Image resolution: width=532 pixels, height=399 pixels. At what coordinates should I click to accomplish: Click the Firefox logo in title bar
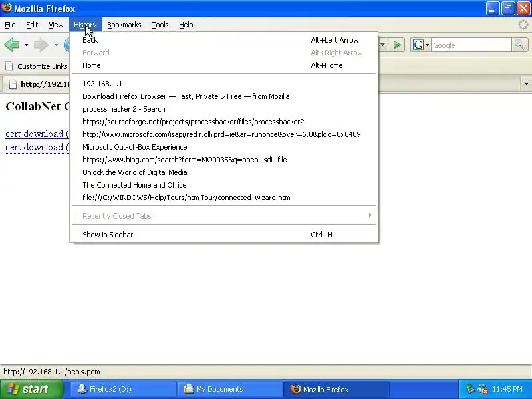[7, 8]
